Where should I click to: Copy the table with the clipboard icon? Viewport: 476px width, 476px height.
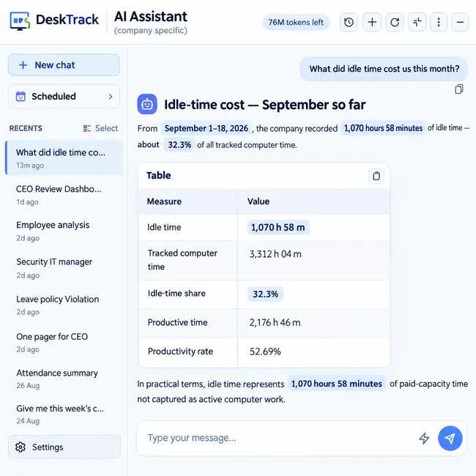pyautogui.click(x=376, y=176)
